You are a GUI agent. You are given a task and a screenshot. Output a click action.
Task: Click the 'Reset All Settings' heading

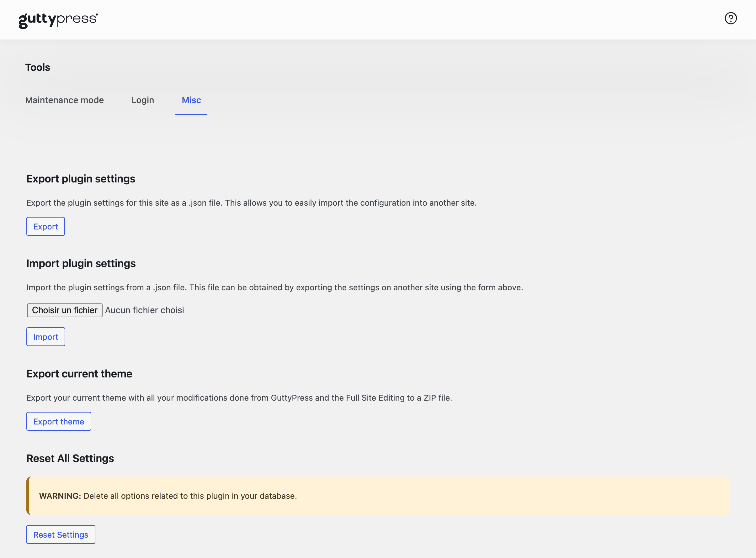pyautogui.click(x=70, y=458)
